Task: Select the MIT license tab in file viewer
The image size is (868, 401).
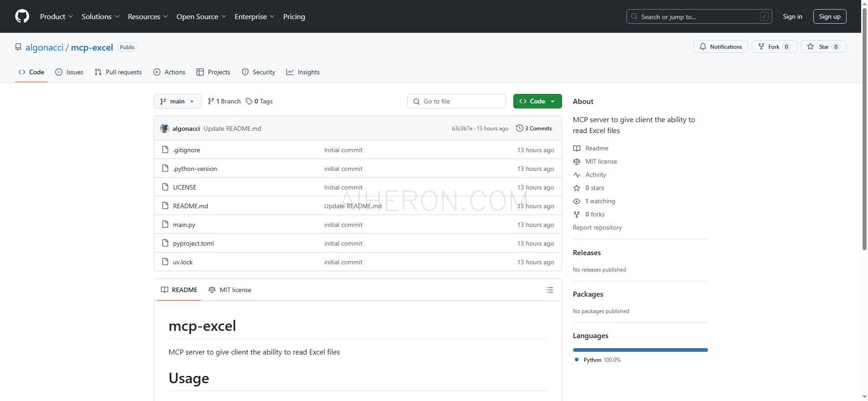Action: coord(230,290)
